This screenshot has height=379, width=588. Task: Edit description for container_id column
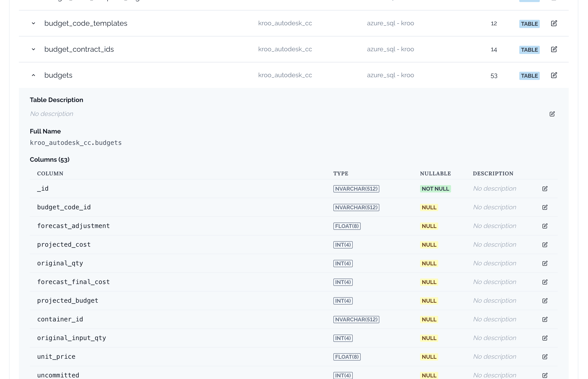tap(545, 319)
